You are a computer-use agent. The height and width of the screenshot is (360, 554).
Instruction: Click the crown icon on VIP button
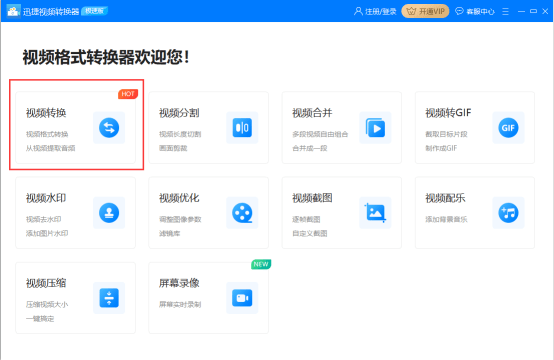coord(411,11)
